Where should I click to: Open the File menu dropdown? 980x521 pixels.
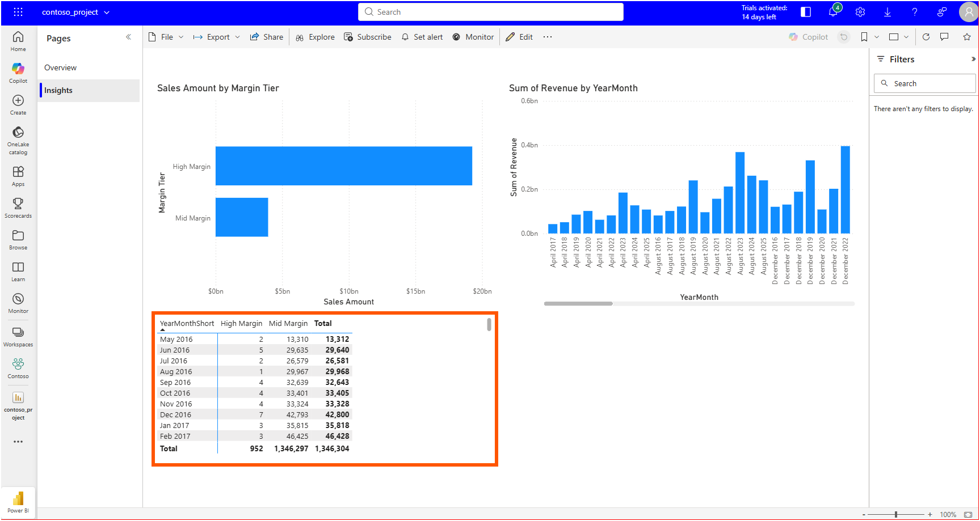tap(166, 37)
